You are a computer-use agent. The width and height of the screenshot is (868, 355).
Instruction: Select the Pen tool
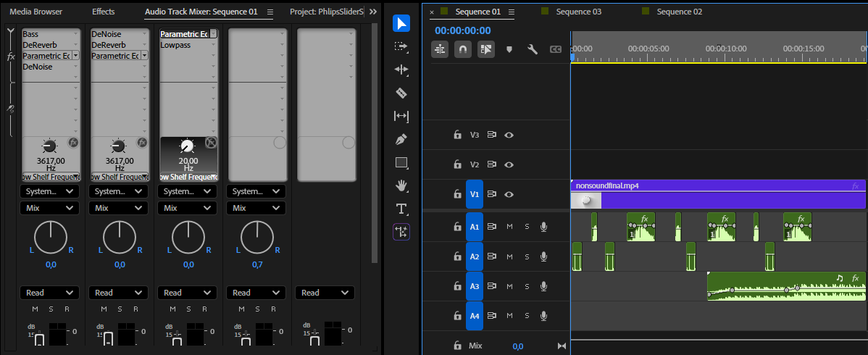coord(401,139)
